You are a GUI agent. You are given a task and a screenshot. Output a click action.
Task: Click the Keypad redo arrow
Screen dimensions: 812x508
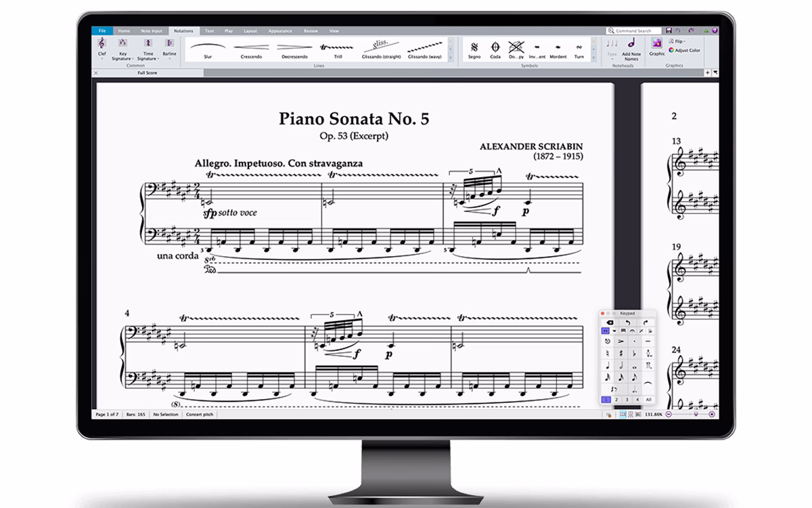646,322
